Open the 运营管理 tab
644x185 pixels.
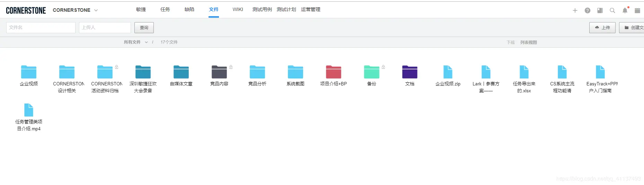(311, 10)
